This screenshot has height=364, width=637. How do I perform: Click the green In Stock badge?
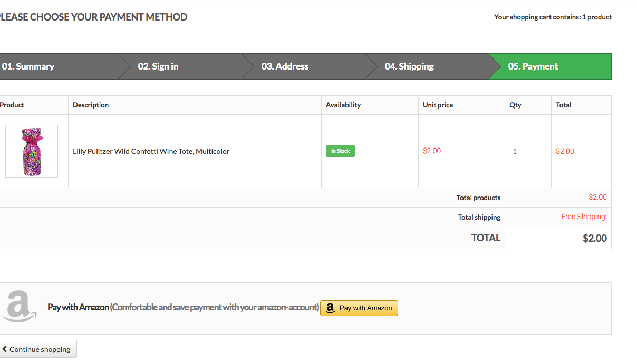[x=340, y=151]
